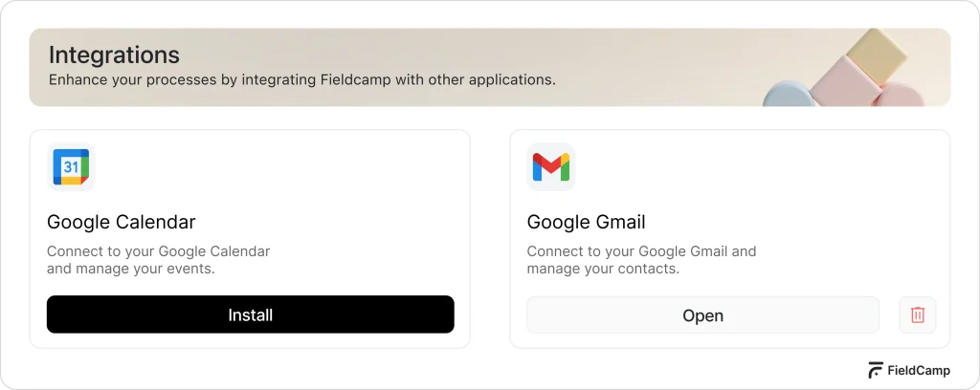Click 'Connect to your Google Calendar' line

click(x=159, y=251)
